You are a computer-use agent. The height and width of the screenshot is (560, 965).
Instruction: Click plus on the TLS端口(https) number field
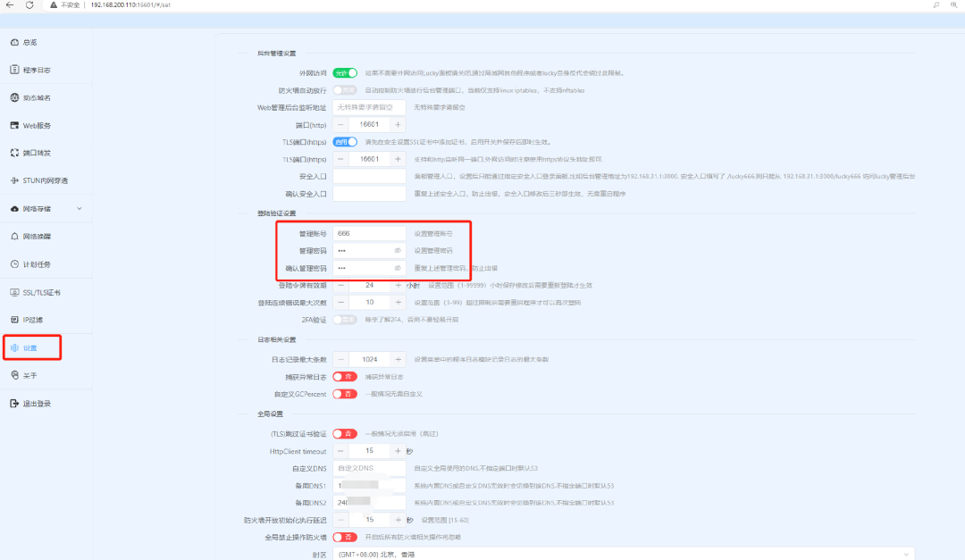[x=399, y=159]
